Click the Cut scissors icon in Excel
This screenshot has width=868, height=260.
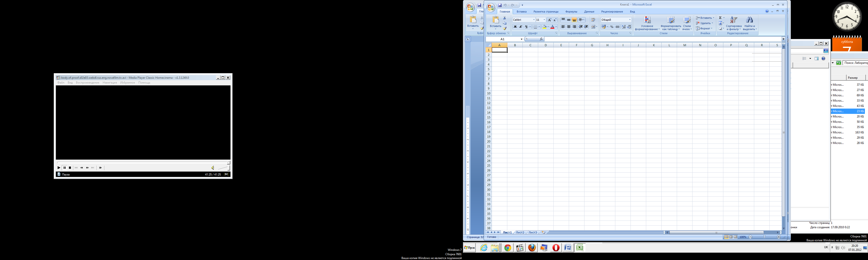(504, 18)
